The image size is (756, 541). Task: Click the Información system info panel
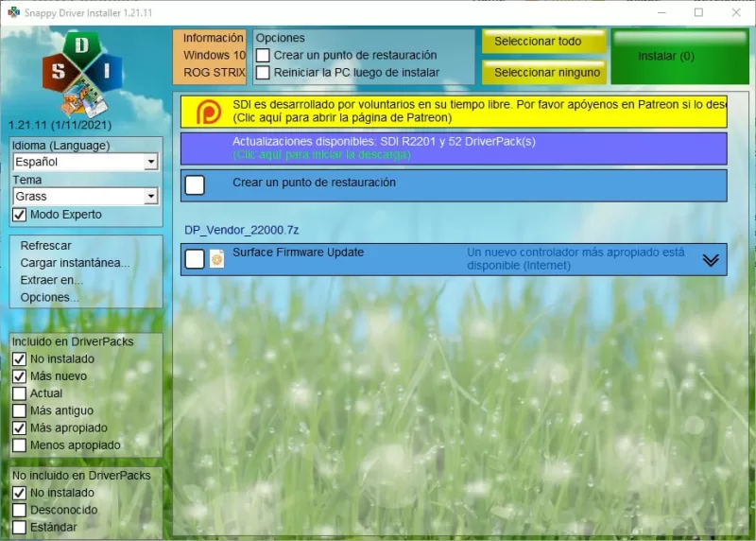coord(210,57)
